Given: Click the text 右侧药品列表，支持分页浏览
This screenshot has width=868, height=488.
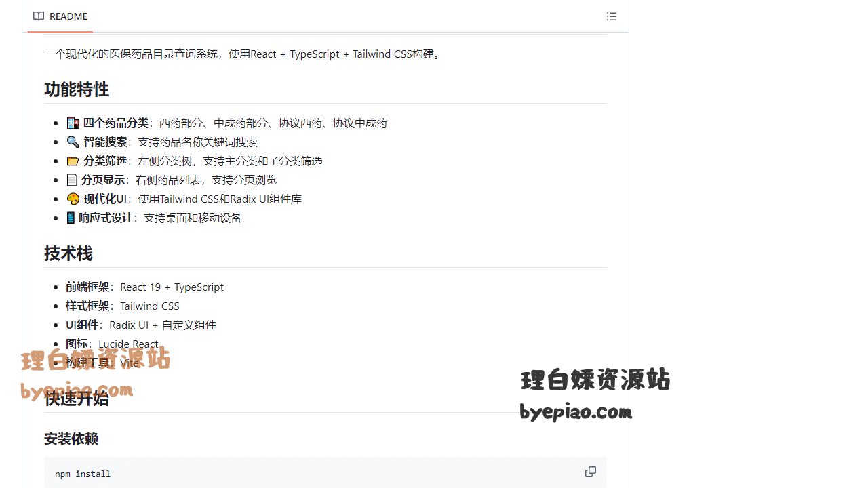Looking at the screenshot, I should click(206, 180).
